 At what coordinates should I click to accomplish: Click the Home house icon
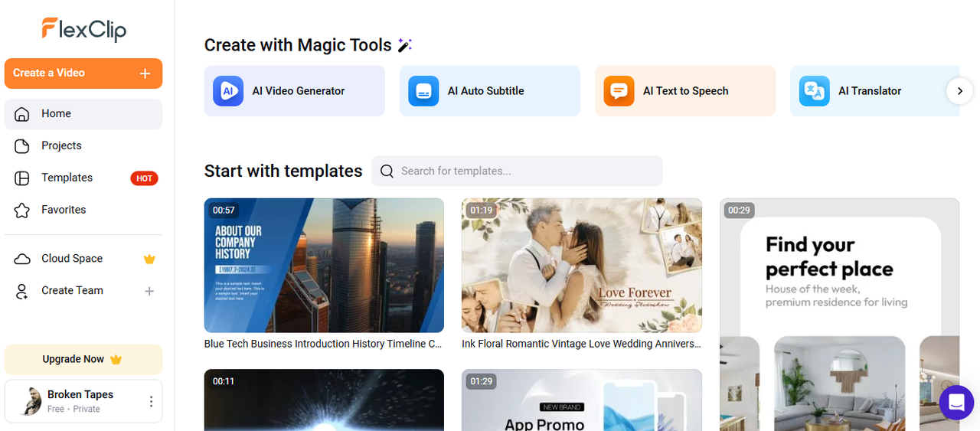pos(22,114)
